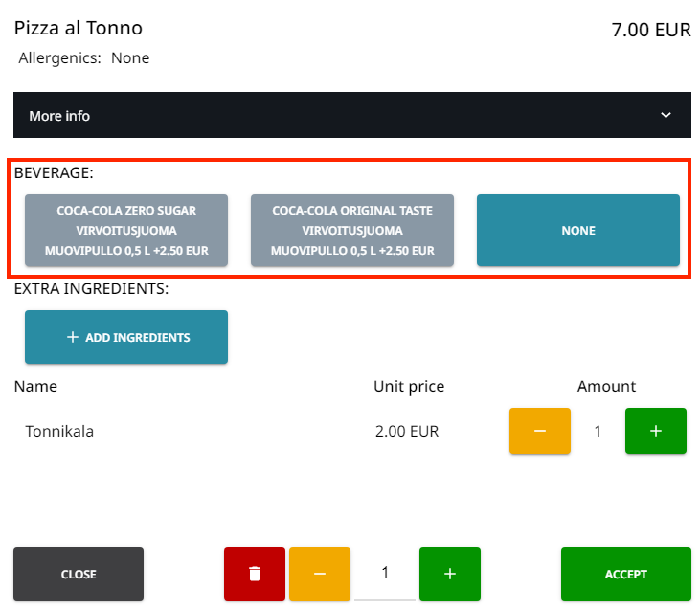This screenshot has height=612, width=700.
Task: Click the 7.00 EUR total price
Action: pos(650,30)
